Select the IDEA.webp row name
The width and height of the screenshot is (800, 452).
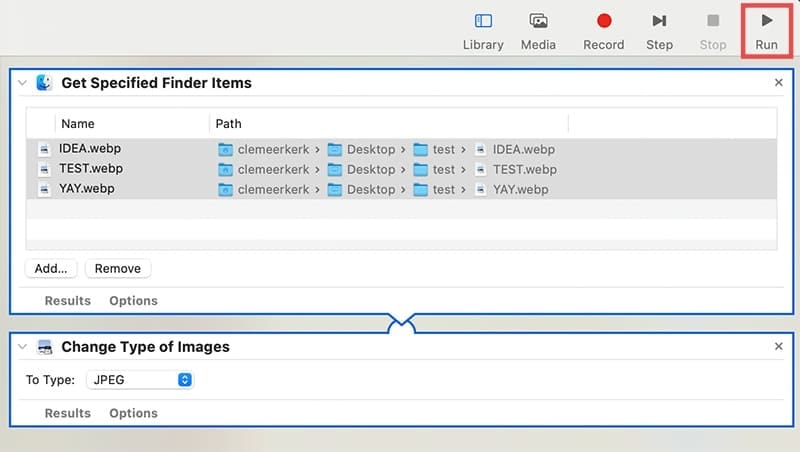point(90,148)
